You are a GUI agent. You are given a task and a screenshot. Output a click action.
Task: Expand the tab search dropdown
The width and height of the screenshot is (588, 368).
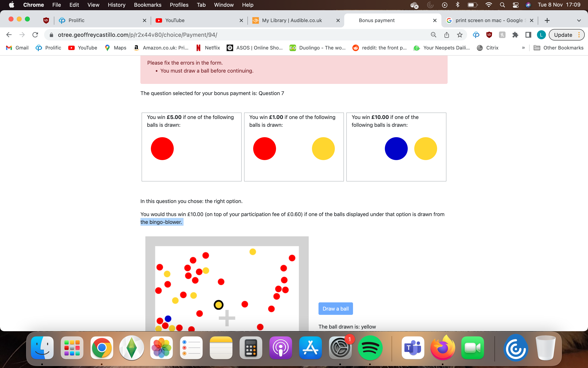(x=579, y=20)
